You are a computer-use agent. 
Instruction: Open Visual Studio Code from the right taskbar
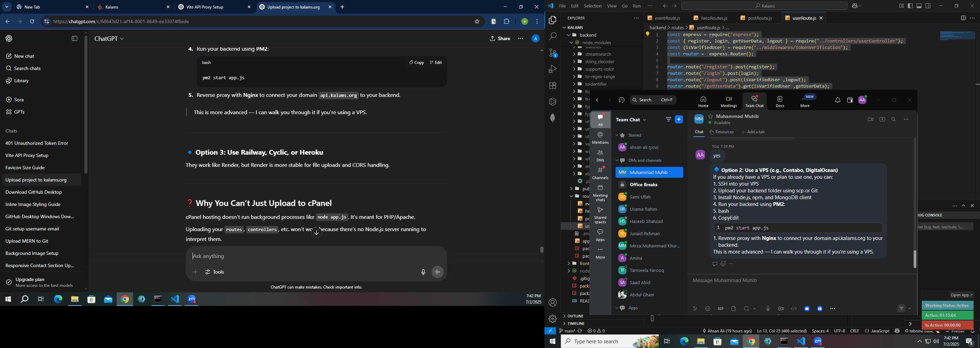pyautogui.click(x=801, y=342)
